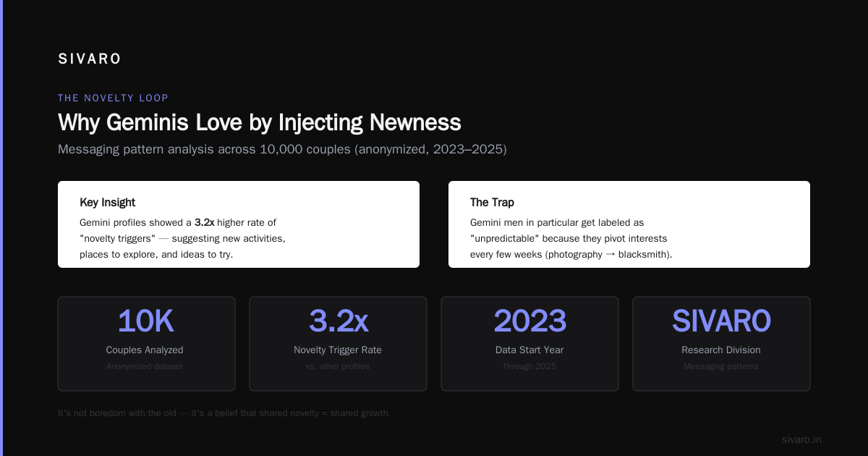This screenshot has height=456, width=868.
Task: Click the Through 2025 caption
Action: point(529,366)
